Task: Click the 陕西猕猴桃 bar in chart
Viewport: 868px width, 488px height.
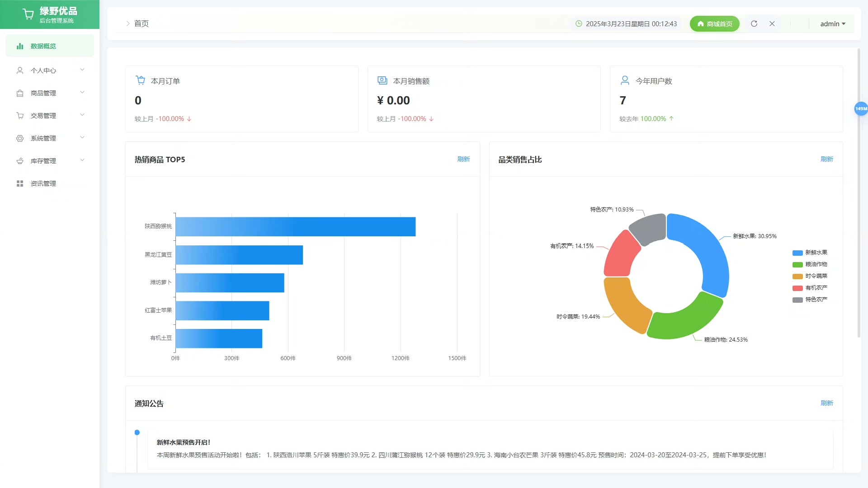Action: [x=296, y=227]
